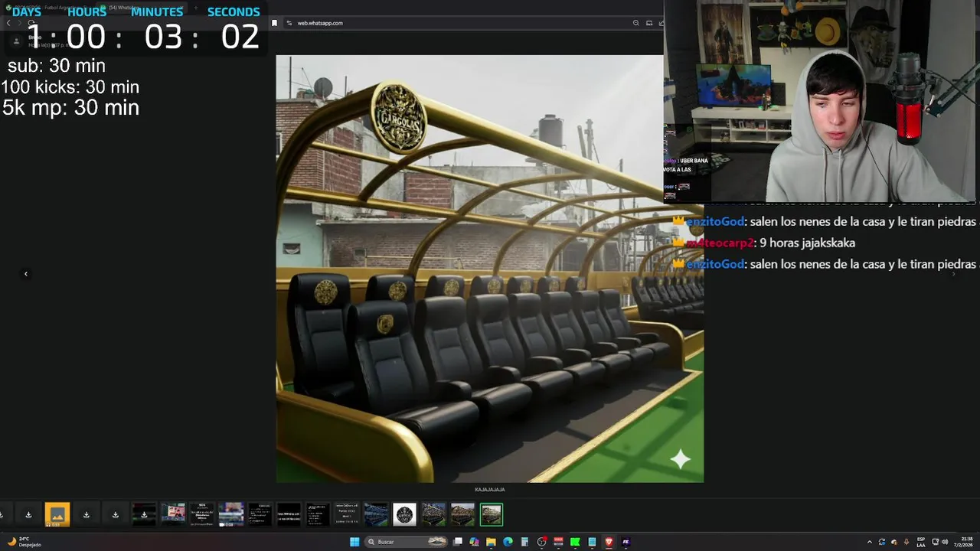Click the browser back arrow
The image size is (980, 551).
pos(8,23)
